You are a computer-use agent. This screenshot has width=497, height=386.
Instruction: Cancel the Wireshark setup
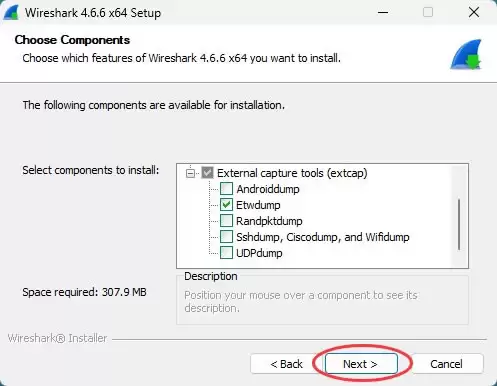pyautogui.click(x=446, y=364)
